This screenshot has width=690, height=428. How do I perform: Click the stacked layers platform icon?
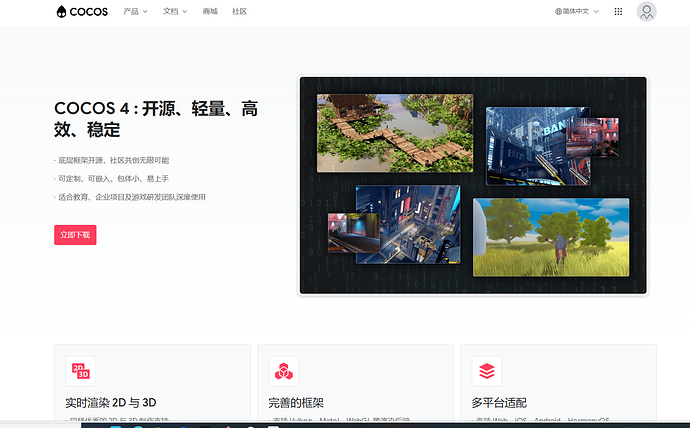[487, 371]
